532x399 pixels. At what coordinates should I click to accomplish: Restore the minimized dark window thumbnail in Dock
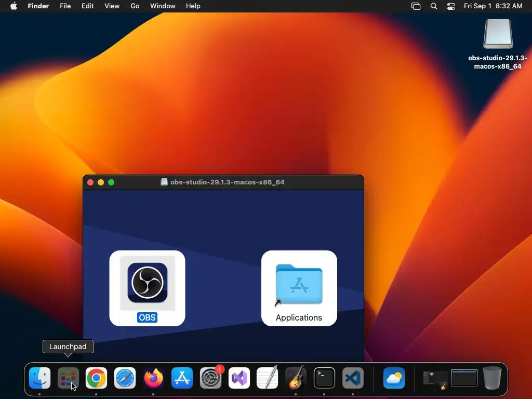click(464, 378)
